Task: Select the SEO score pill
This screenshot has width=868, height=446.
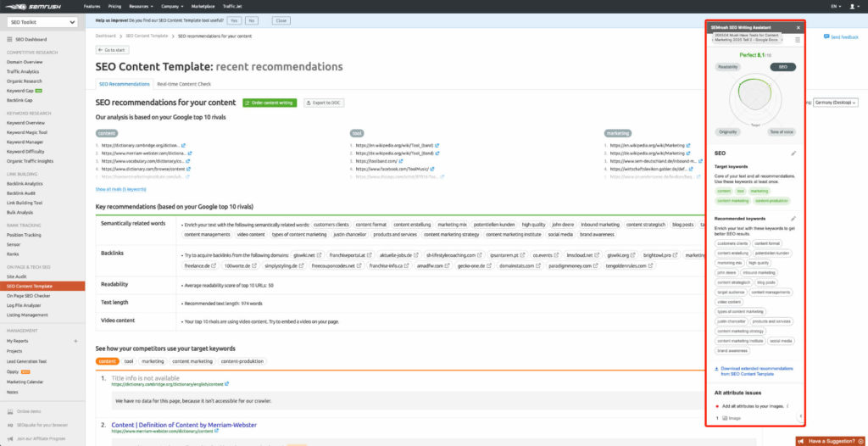Action: [782, 66]
